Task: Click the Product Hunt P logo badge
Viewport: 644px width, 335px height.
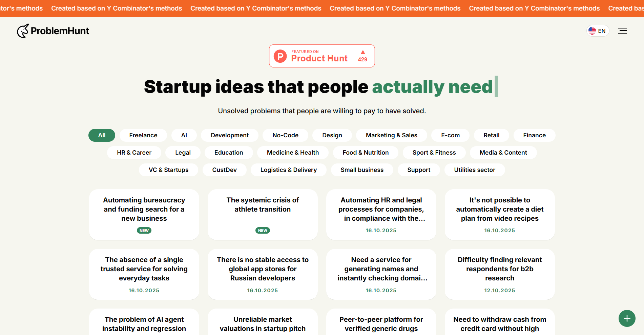Action: coord(280,56)
